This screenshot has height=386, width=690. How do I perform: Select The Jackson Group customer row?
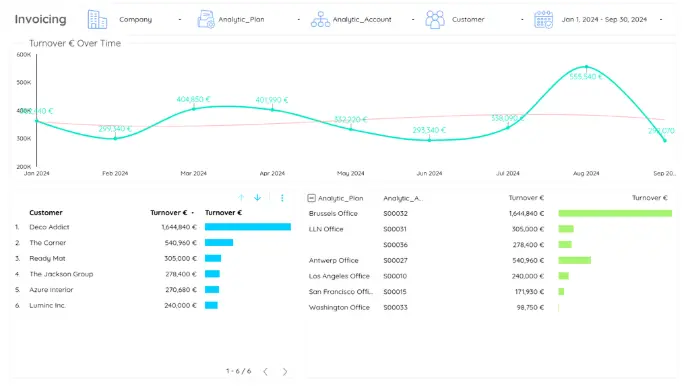click(x=153, y=274)
